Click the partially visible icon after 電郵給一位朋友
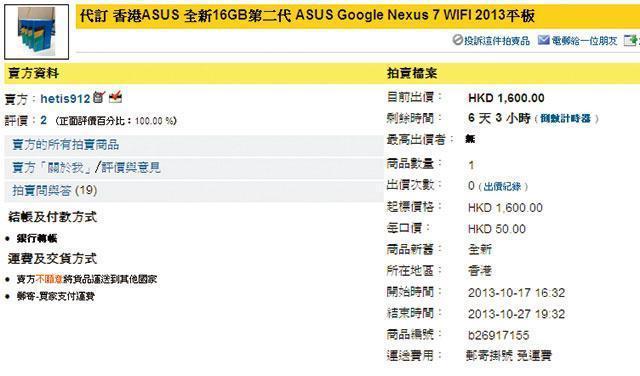This screenshot has width=640, height=376. coord(632,40)
